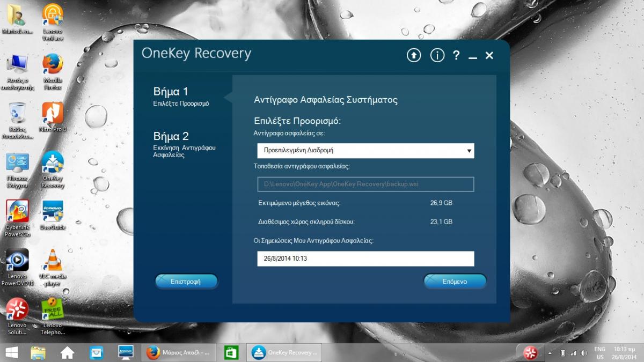The width and height of the screenshot is (644, 362).
Task: Open the Lenovo PowerDVD10 desktop icon
Action: (17, 267)
